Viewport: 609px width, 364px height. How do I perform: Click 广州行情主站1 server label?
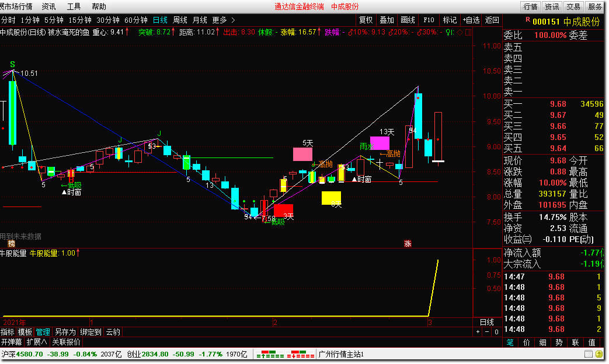340,354
